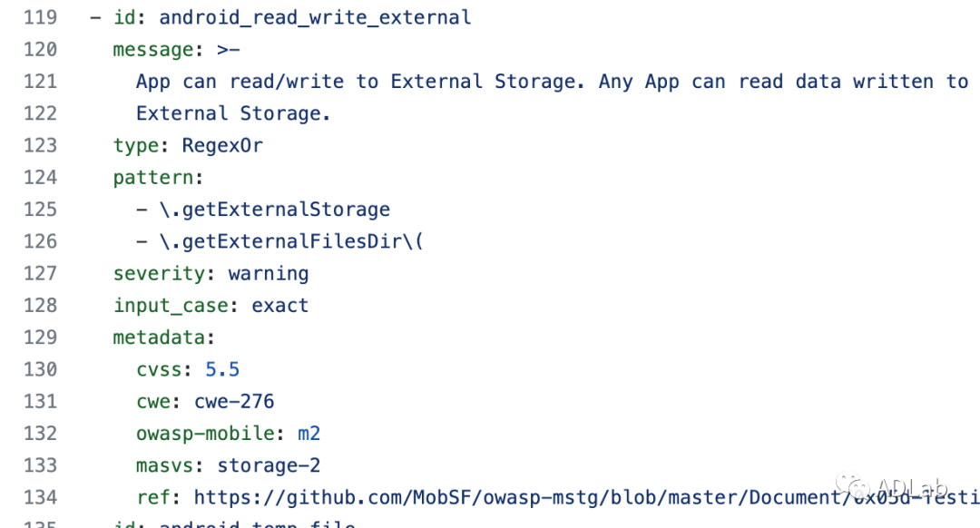Viewport: 980px width, 528px height.
Task: Open the github.com/MobSF ref URL
Action: [x=581, y=497]
